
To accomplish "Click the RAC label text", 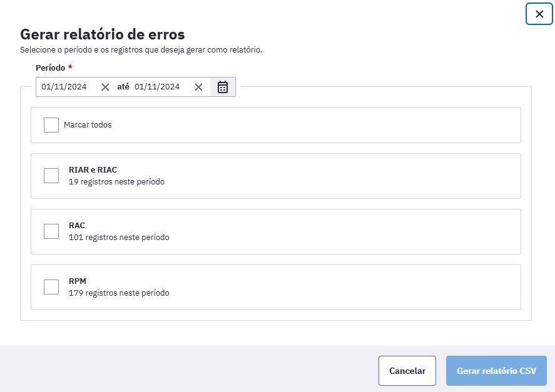I will coord(77,225).
